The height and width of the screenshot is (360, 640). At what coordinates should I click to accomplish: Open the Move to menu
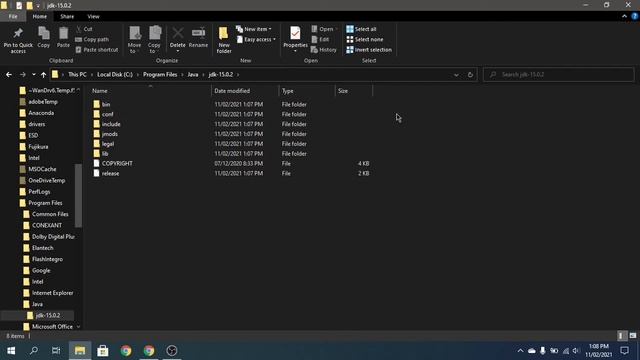click(134, 40)
